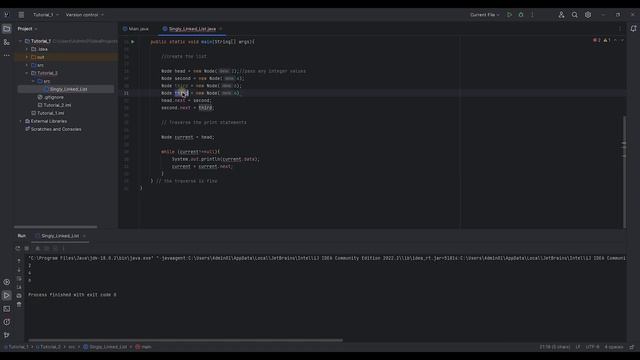Rerun Singly_Linked_List in Run panel
Image resolution: width=640 pixels, height=360 pixels.
click(x=18, y=248)
